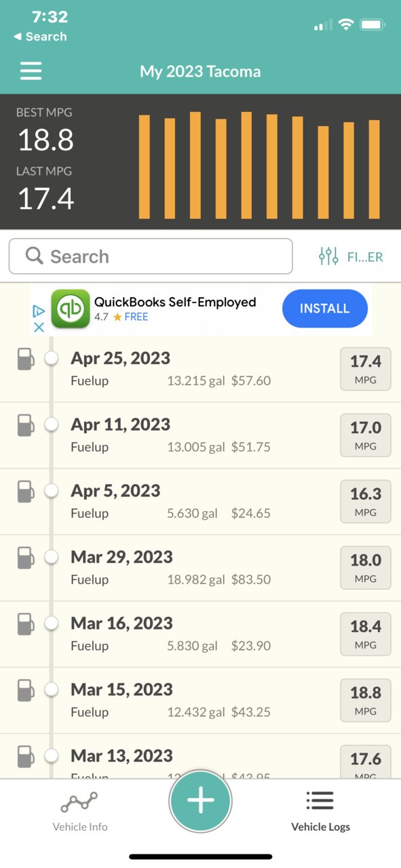Open the Vehicle Info tab
Viewport: 401px width, 868px height.
(80, 811)
